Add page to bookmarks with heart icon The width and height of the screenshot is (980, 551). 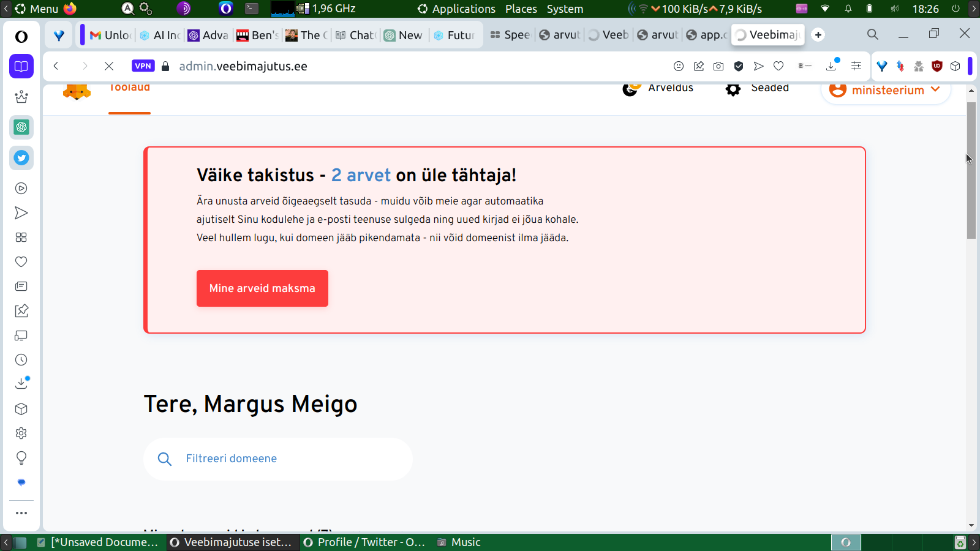click(x=778, y=66)
